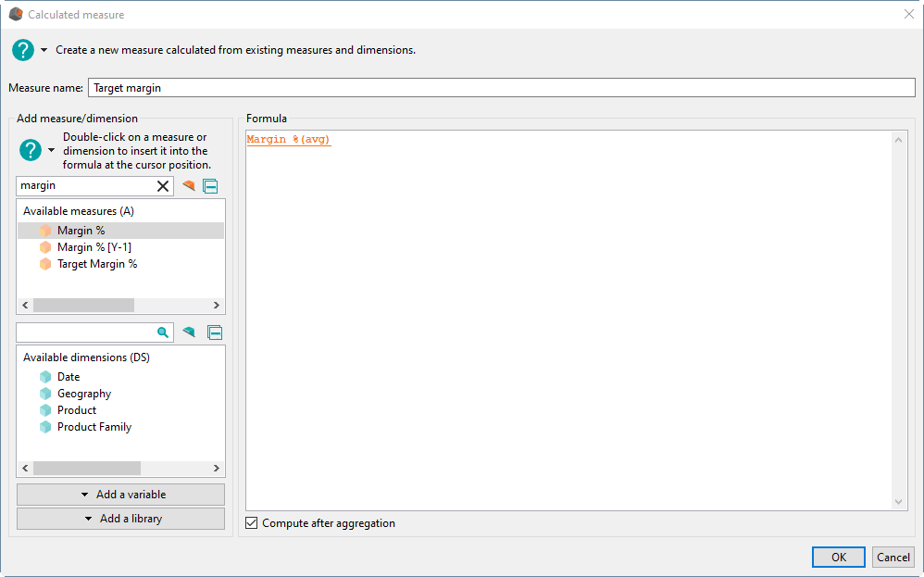Collapse all in dimensions tree icon
The image size is (924, 577).
coord(215,332)
